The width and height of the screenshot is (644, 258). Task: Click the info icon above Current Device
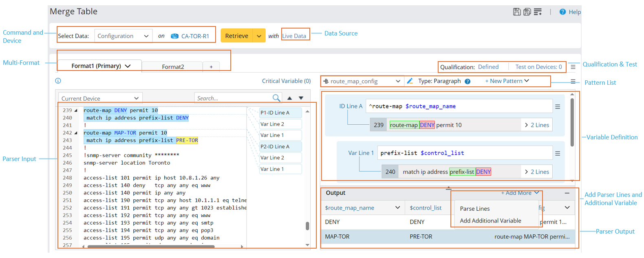point(58,81)
